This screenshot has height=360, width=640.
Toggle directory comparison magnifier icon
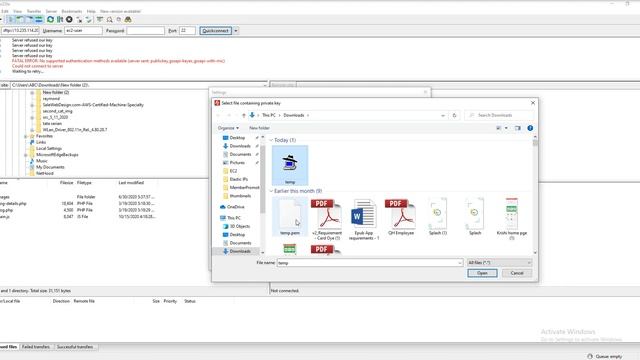109,20
